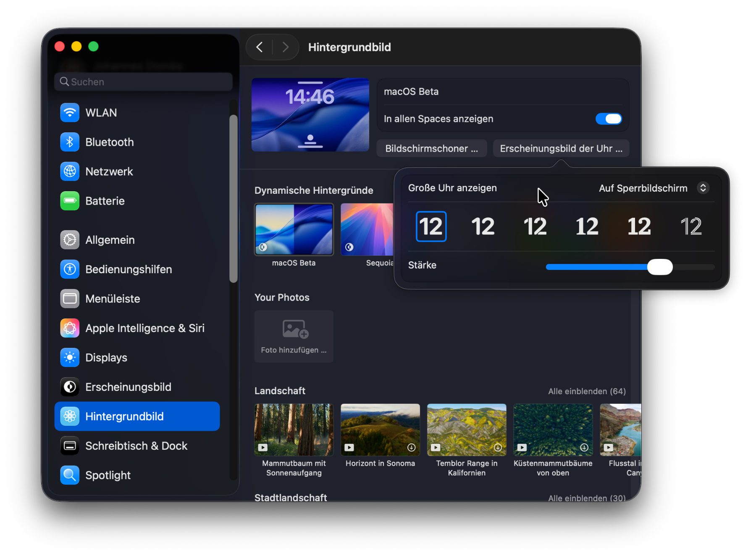Open the Batterie settings icon
The image size is (756, 556).
pos(70,201)
